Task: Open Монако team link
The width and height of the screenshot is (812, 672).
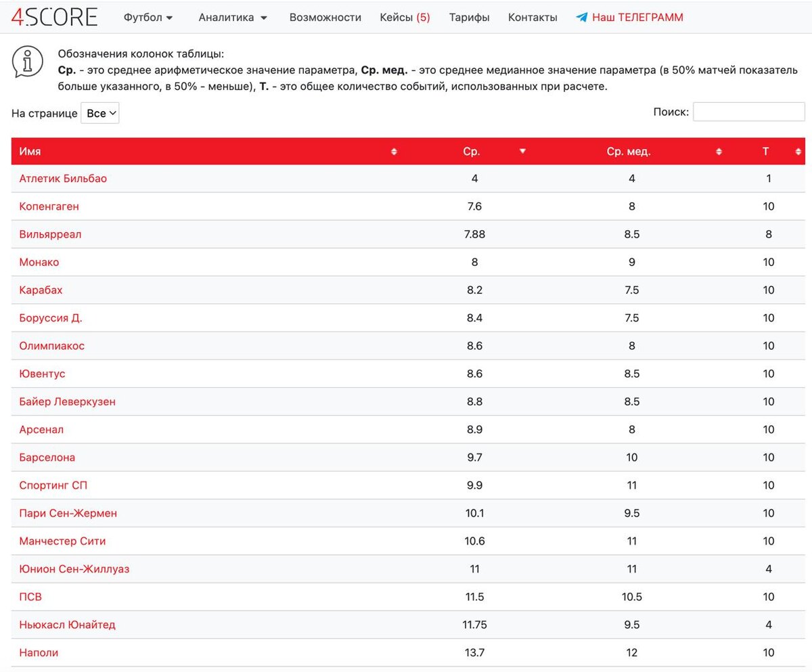Action: coord(39,262)
